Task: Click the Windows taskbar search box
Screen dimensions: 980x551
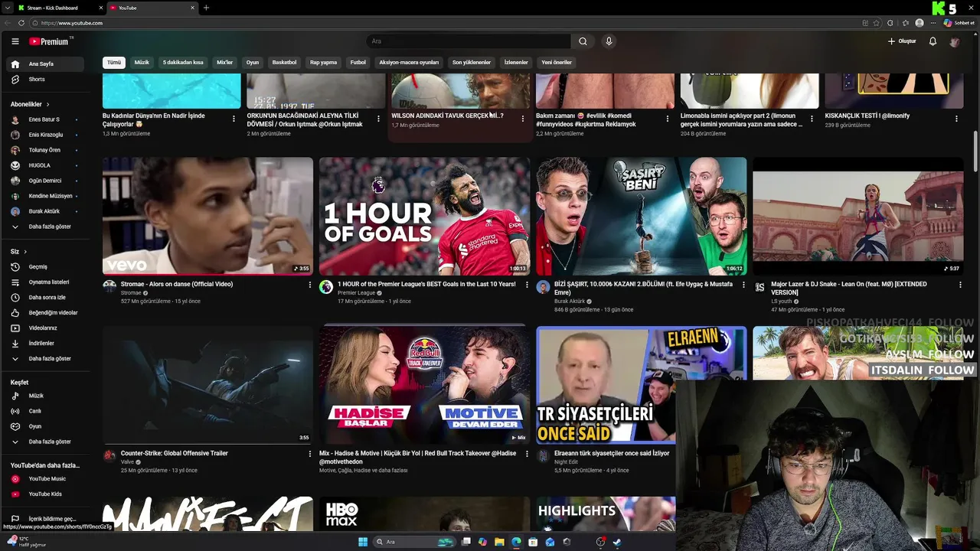Action: coord(415,542)
